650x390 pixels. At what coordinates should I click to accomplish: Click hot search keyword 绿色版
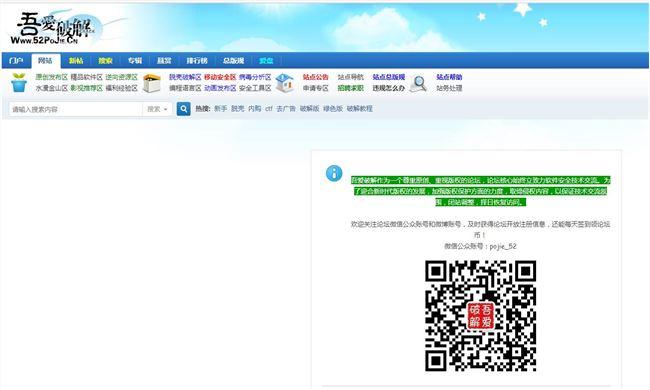(333, 109)
